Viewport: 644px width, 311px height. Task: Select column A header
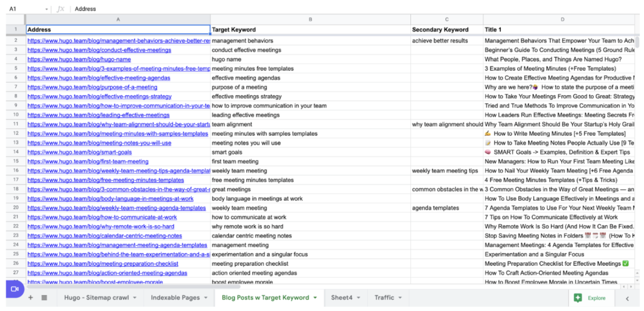point(118,19)
